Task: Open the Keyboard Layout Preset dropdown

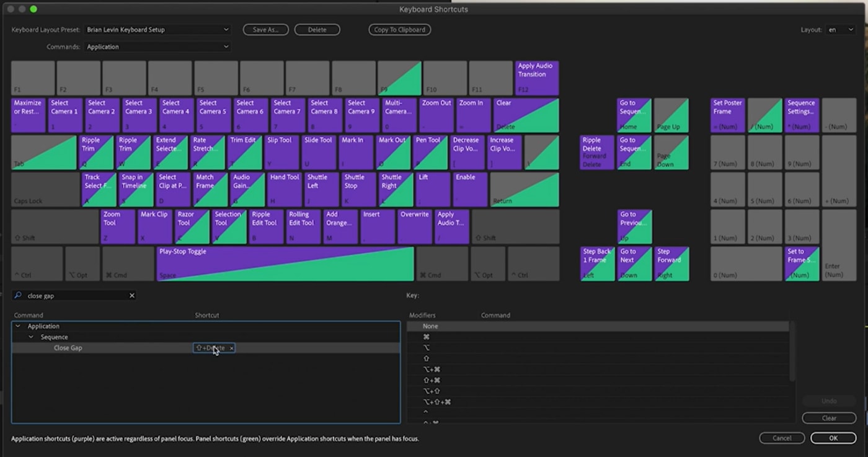Action: (x=158, y=29)
